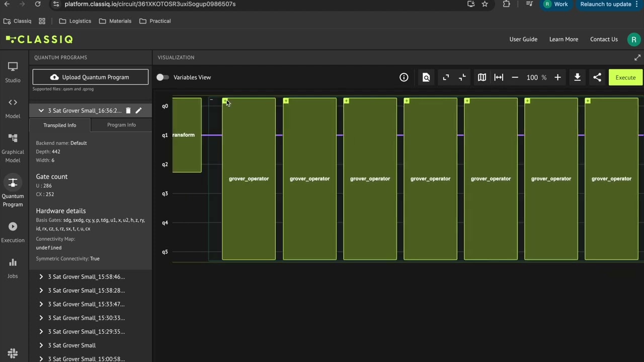644x362 pixels.
Task: Enter fullscreen for the Visualization panel
Action: pos(637,58)
